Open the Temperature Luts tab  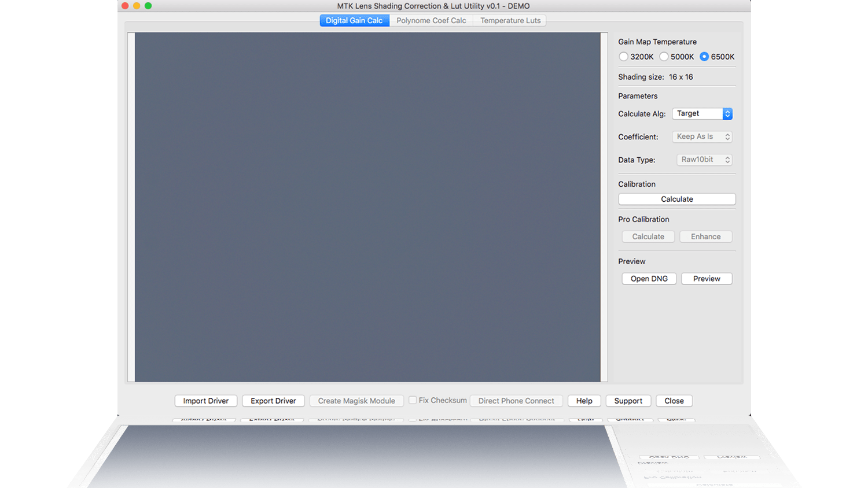(510, 21)
